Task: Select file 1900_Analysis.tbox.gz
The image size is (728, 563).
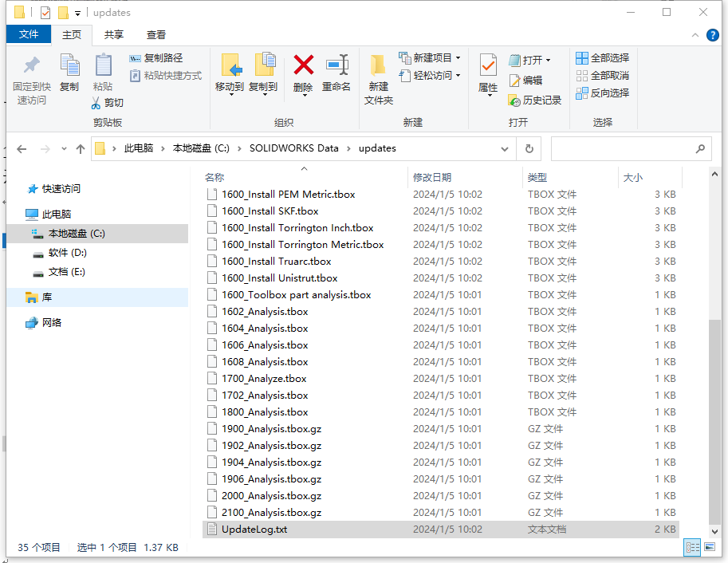Action: [x=441, y=429]
